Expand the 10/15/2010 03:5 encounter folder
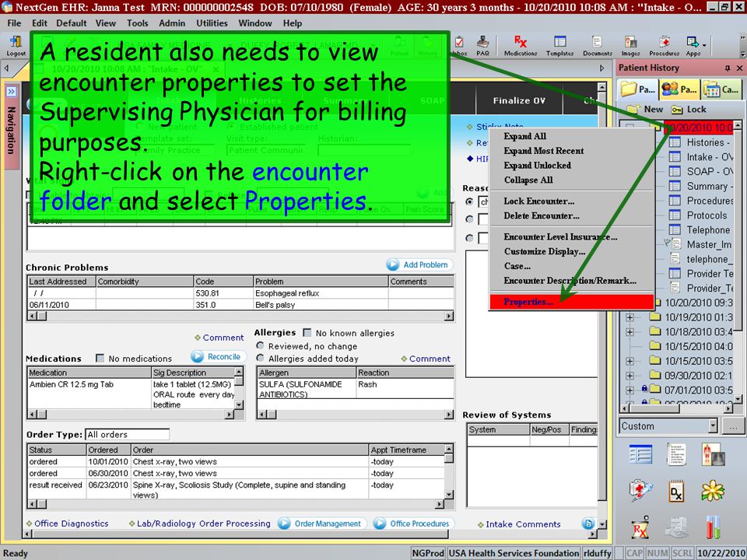 (x=630, y=361)
